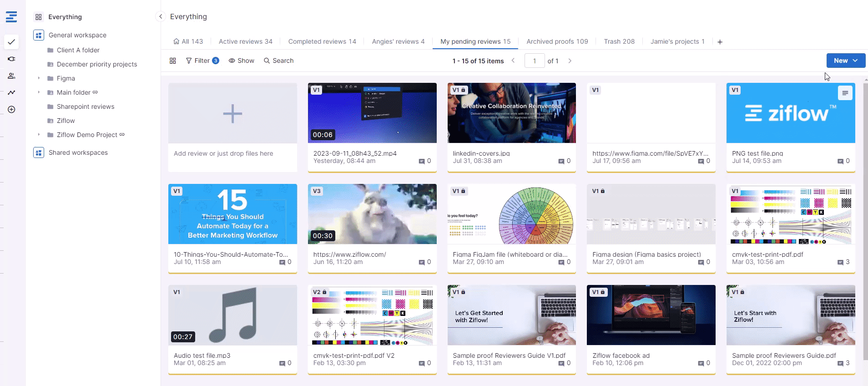Screen dimensions: 868x386
Task: Click the plus circle sidebar icon
Action: [x=11, y=109]
